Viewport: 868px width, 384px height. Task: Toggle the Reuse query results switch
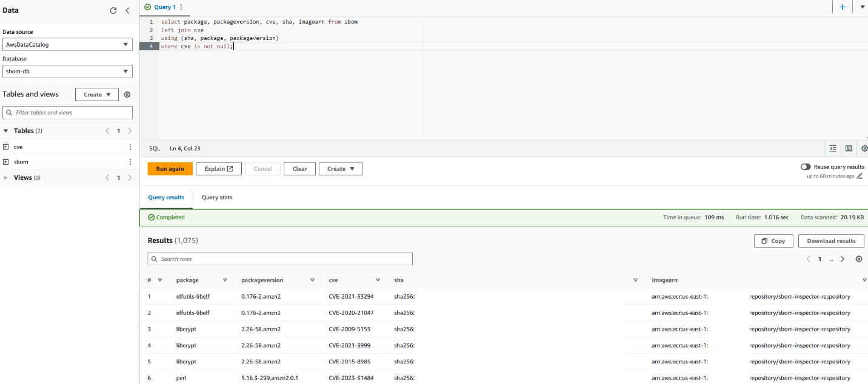click(806, 166)
